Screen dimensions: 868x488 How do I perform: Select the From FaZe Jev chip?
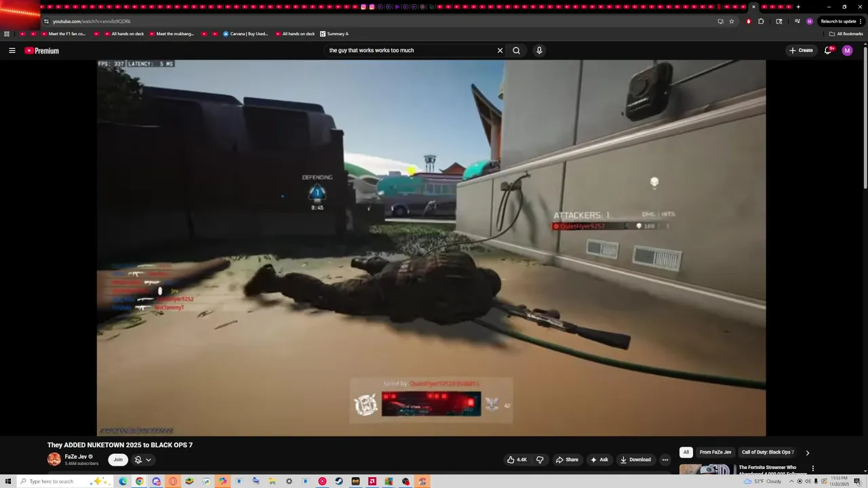point(715,452)
